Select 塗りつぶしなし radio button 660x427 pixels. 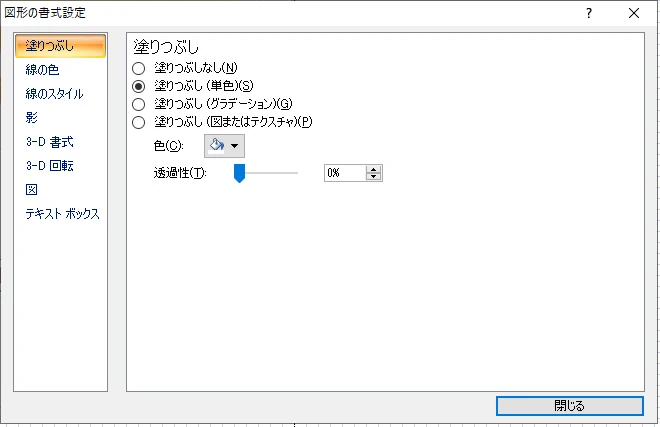pyautogui.click(x=139, y=68)
